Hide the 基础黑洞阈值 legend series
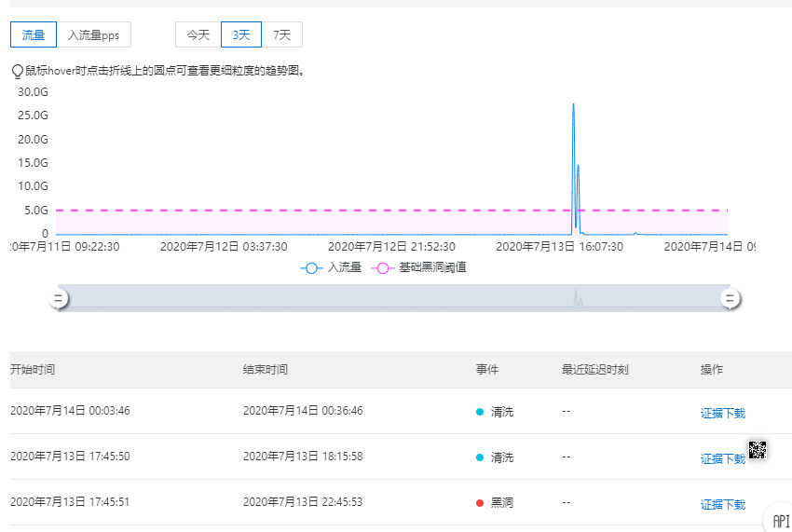Viewport: 792px width, 532px height. pyautogui.click(x=419, y=267)
